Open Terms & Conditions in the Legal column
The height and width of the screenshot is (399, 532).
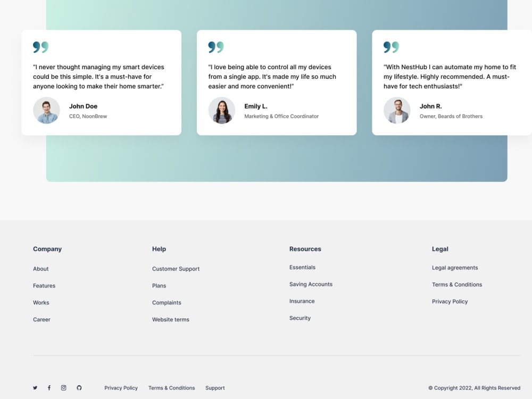(x=456, y=285)
